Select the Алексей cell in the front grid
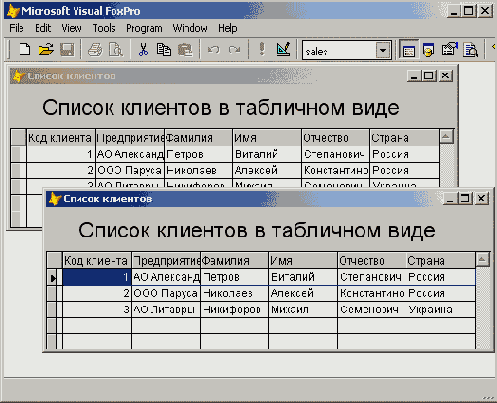The width and height of the screenshot is (497, 403). [x=303, y=293]
